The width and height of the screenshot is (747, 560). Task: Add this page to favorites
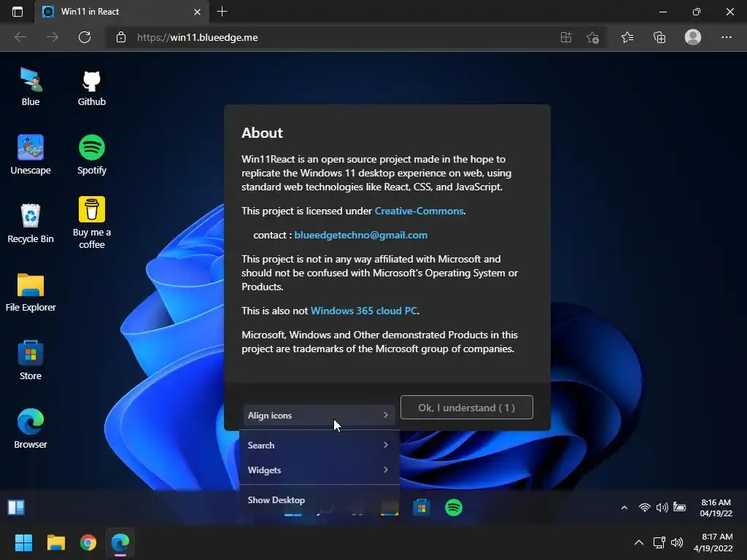coord(592,37)
